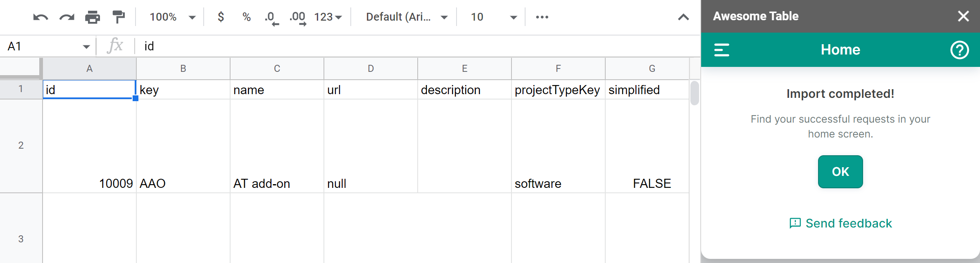Open the help question mark icon

(959, 50)
